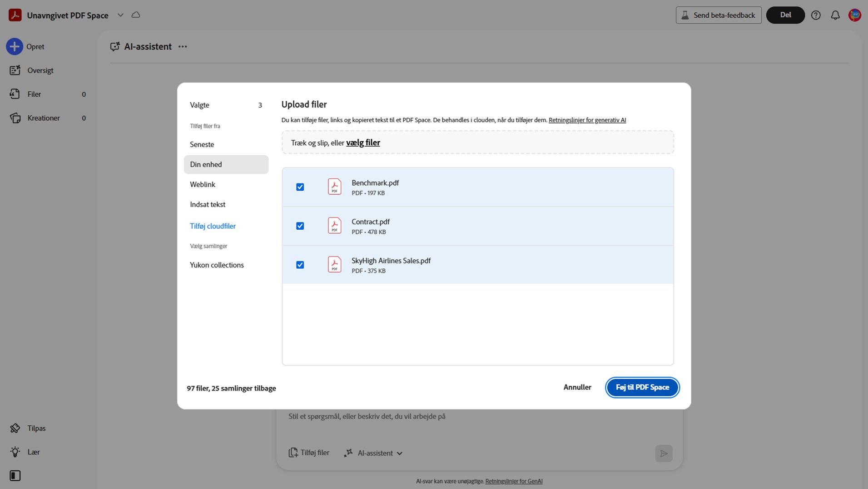
Task: Click the Oversigt sidebar icon
Action: (15, 70)
